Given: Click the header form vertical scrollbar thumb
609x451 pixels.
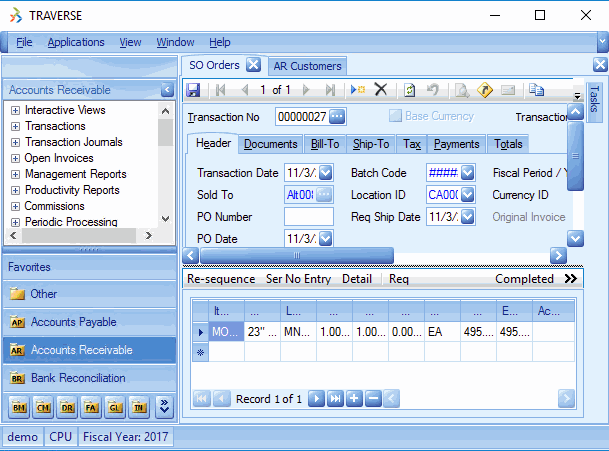Looking at the screenshot, I should point(575,156).
